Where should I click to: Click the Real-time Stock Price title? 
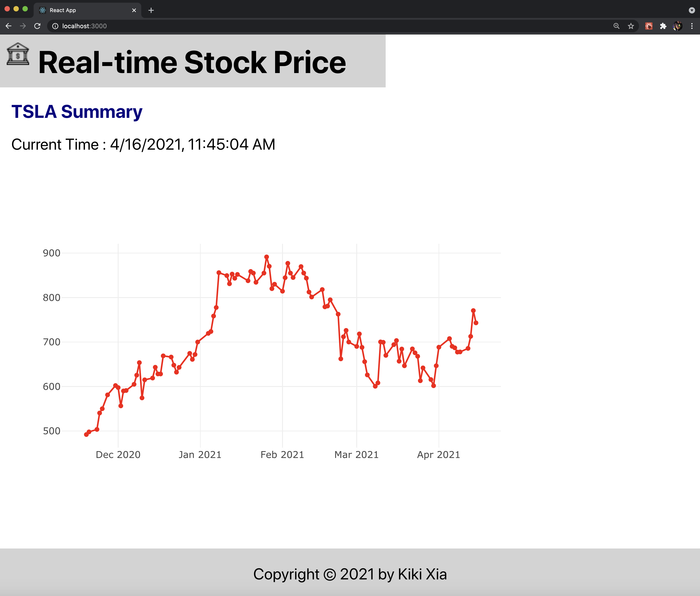click(x=192, y=62)
